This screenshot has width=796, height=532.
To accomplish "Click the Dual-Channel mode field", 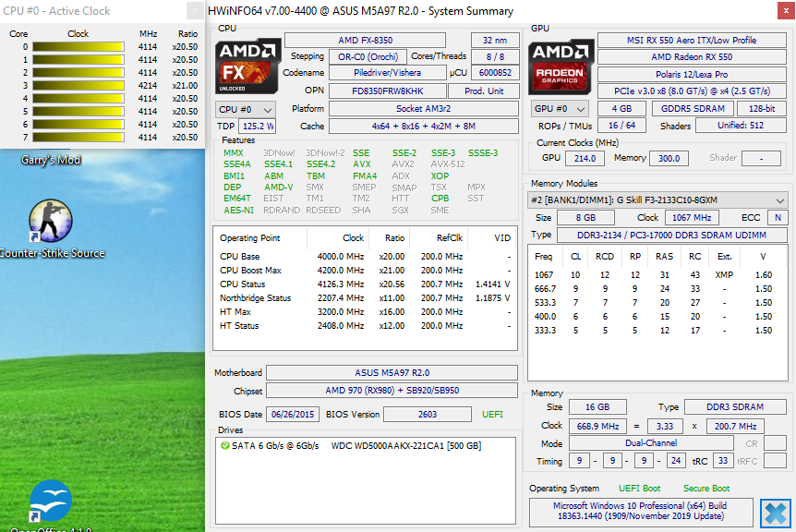I will pos(651,443).
